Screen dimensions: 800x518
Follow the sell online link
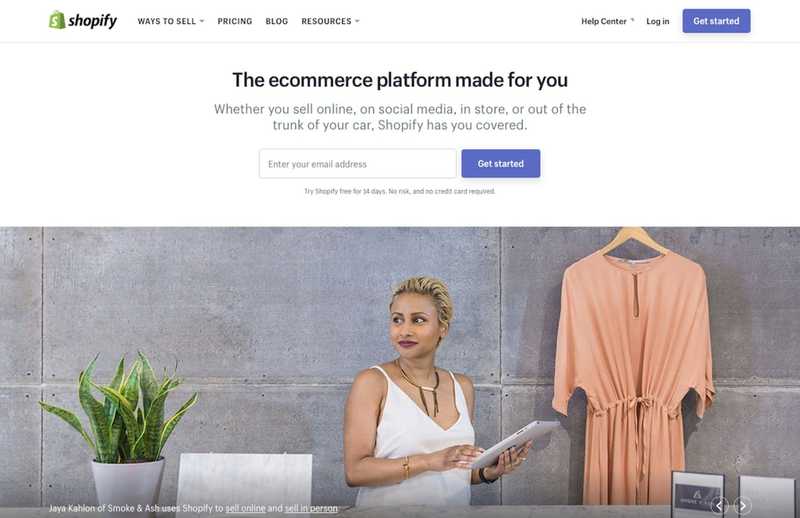245,508
